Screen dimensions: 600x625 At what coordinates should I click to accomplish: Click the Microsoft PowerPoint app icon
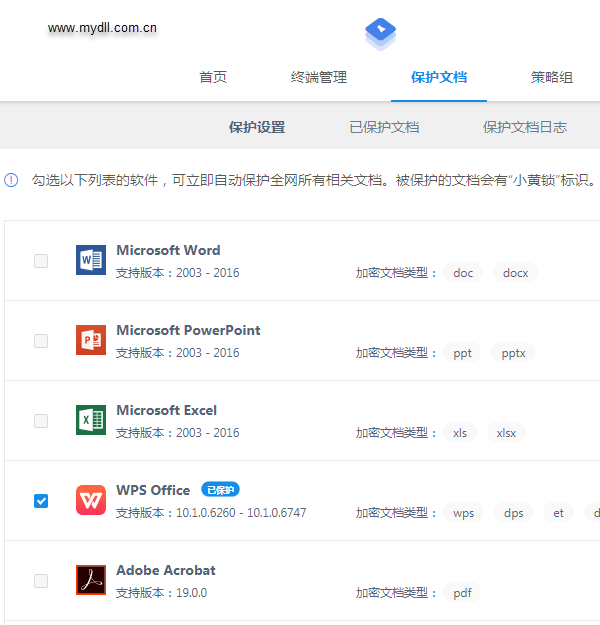91,340
